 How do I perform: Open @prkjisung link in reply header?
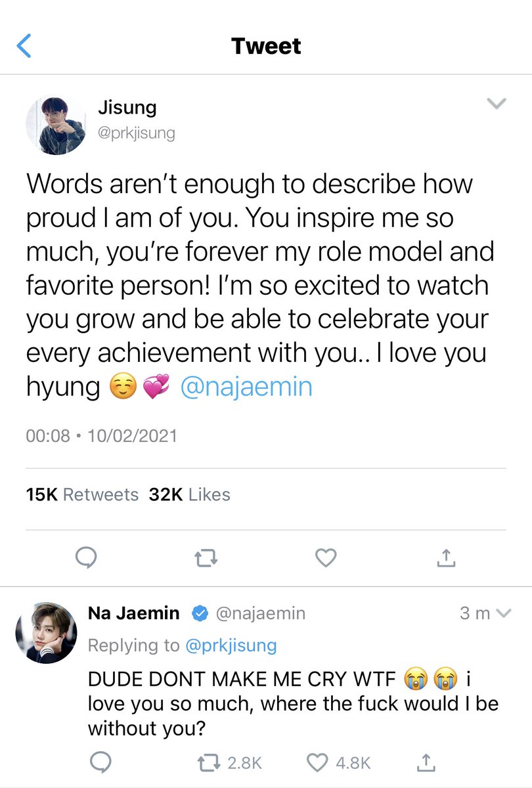[231, 646]
